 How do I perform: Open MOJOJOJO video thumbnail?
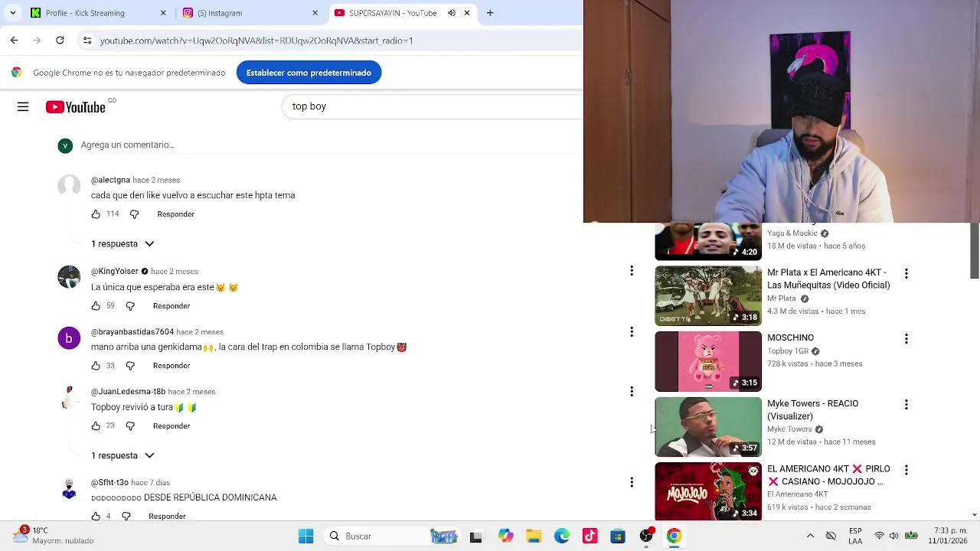tap(708, 492)
